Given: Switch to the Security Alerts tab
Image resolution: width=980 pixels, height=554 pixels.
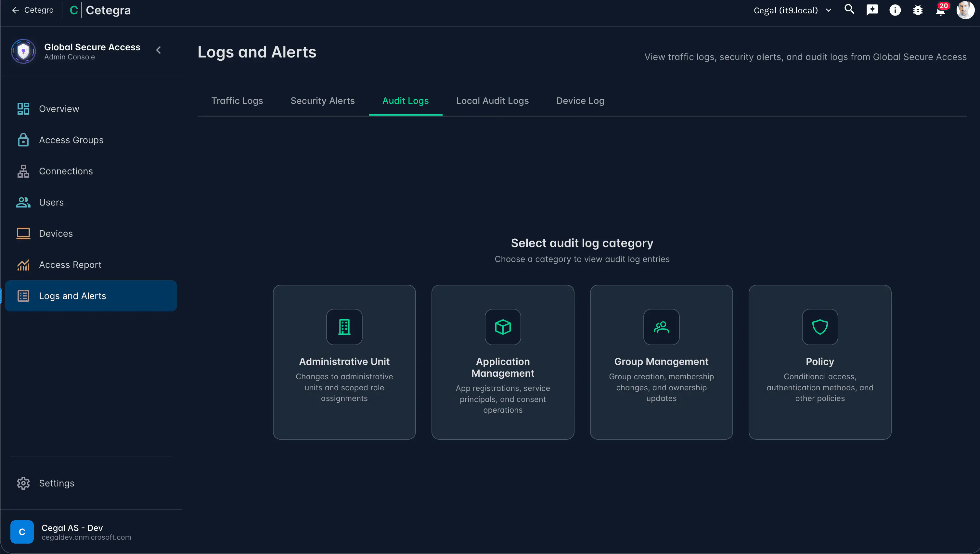Looking at the screenshot, I should 322,101.
